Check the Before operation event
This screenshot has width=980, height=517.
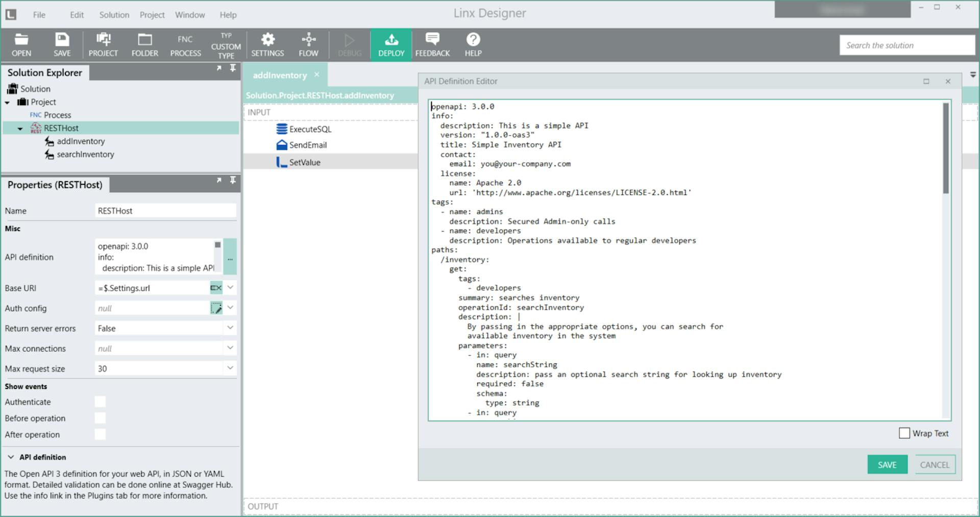pos(100,418)
